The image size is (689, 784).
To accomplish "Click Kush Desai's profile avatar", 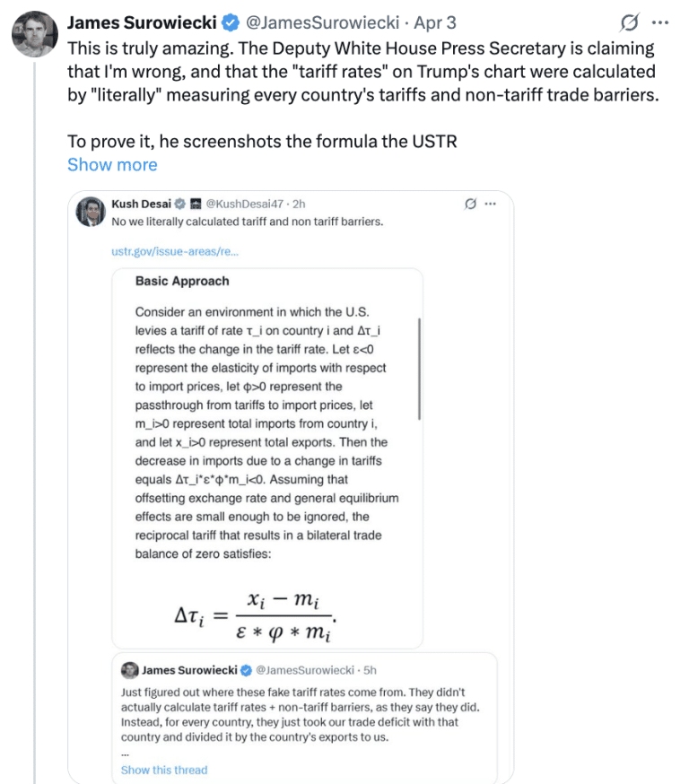I will click(90, 212).
